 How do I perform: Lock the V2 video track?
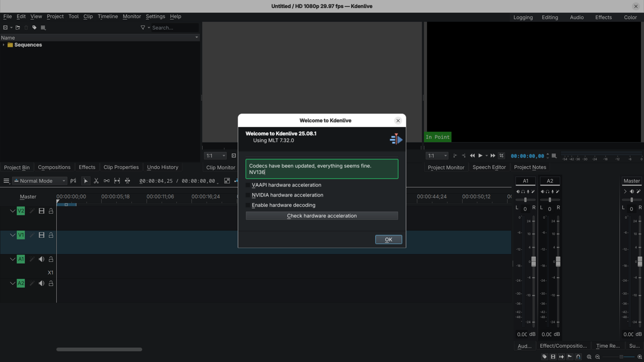[x=51, y=211]
